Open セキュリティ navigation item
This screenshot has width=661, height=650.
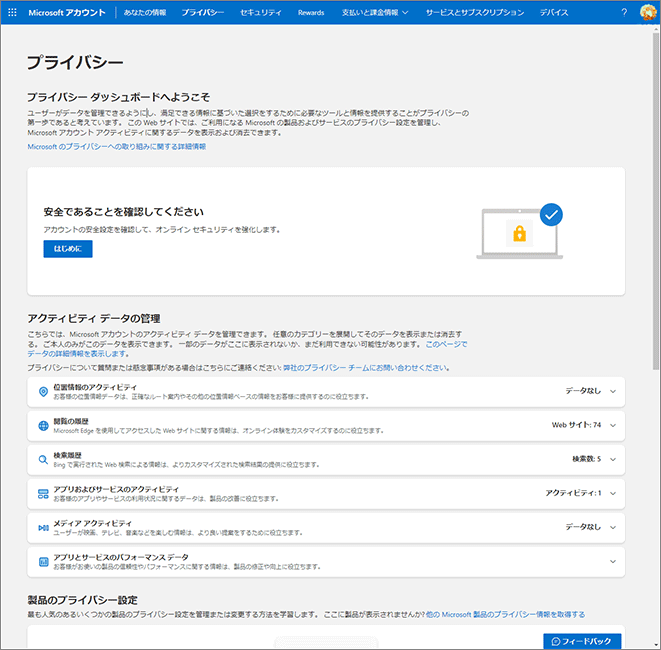[261, 13]
